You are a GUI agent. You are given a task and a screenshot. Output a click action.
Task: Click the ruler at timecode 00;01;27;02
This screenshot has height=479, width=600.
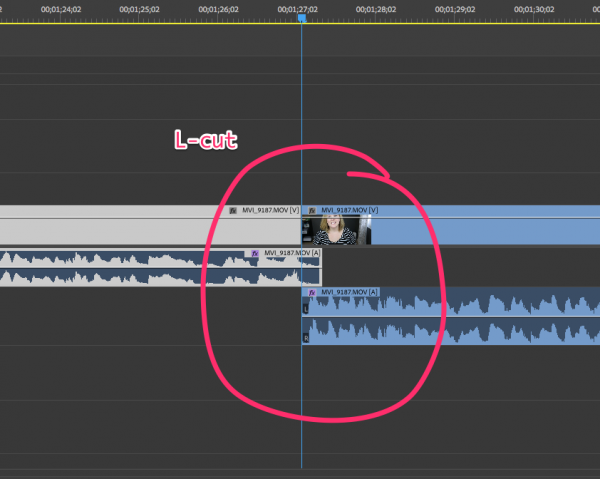(x=297, y=9)
